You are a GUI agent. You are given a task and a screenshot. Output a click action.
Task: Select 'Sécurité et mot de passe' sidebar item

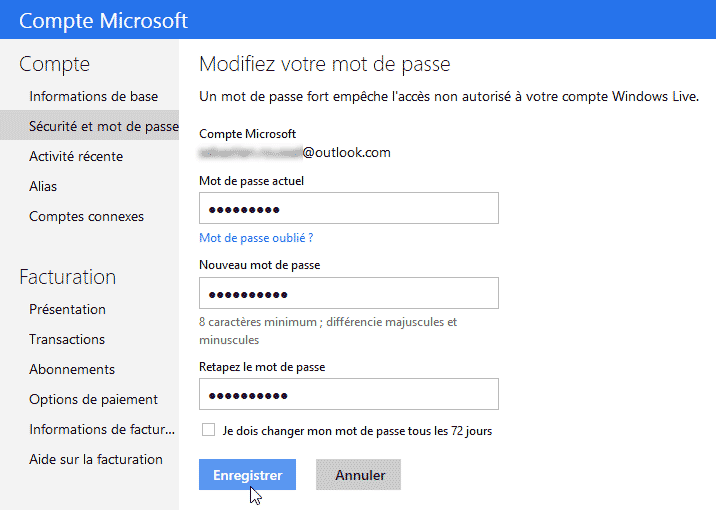104,126
